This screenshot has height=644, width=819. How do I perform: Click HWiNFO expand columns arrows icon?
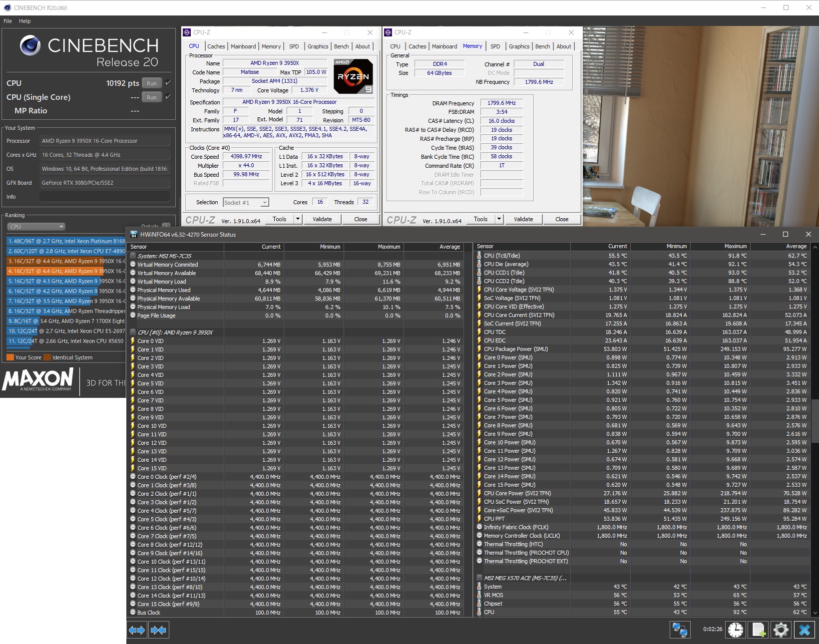pyautogui.click(x=137, y=630)
